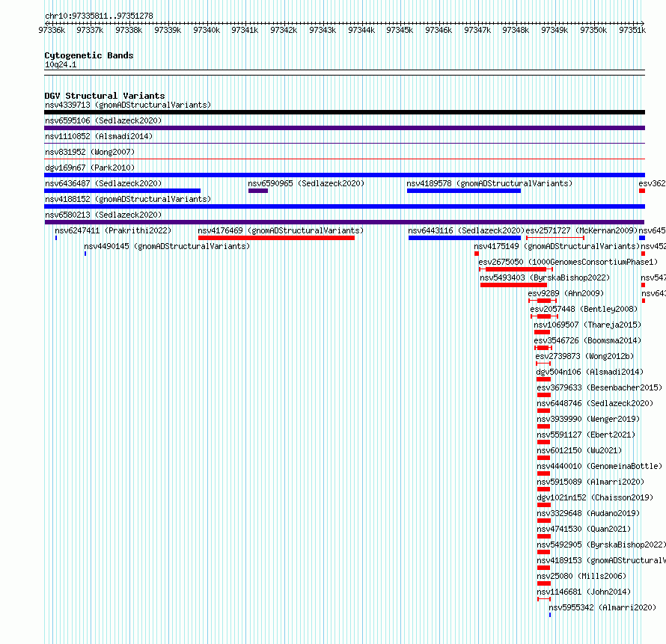Click the ruler's right arrow end
Viewport: 666px width, 644px height.
[x=642, y=23]
